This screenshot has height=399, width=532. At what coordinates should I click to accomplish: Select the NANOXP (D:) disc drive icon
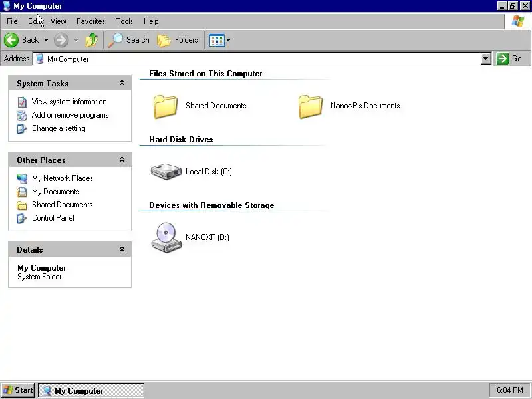tap(166, 238)
